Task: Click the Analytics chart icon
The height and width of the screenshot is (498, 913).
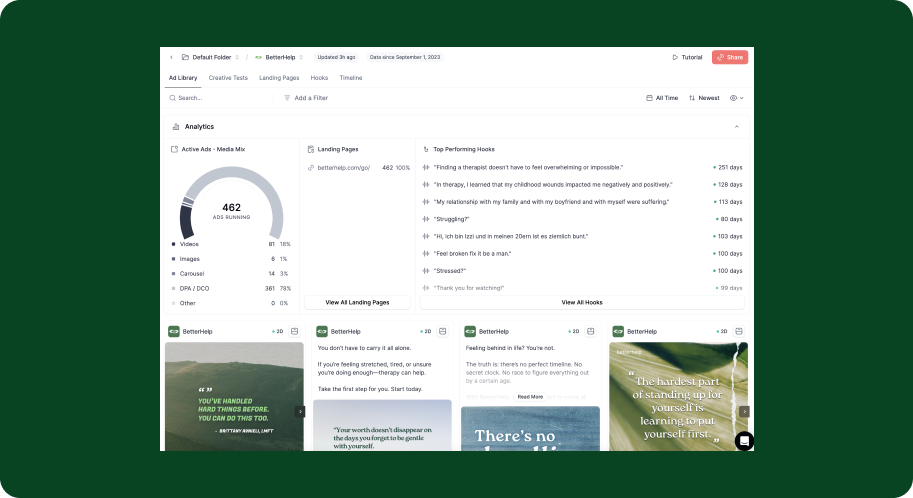Action: [176, 126]
